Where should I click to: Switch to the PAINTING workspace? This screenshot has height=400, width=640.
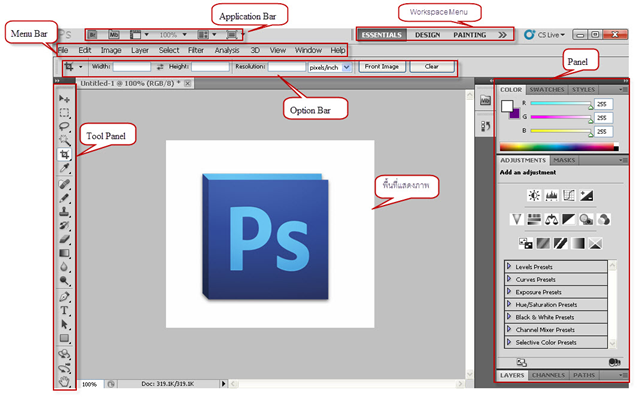coord(469,35)
